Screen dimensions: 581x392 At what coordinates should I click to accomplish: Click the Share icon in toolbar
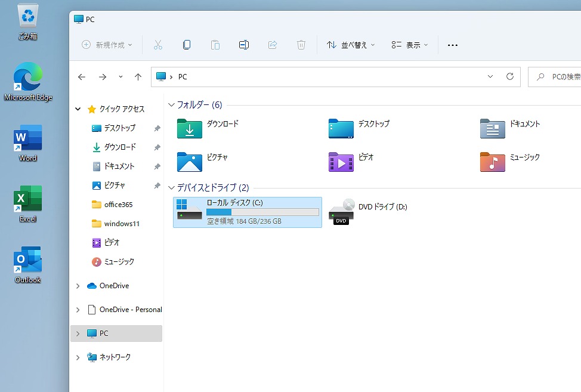(x=273, y=45)
